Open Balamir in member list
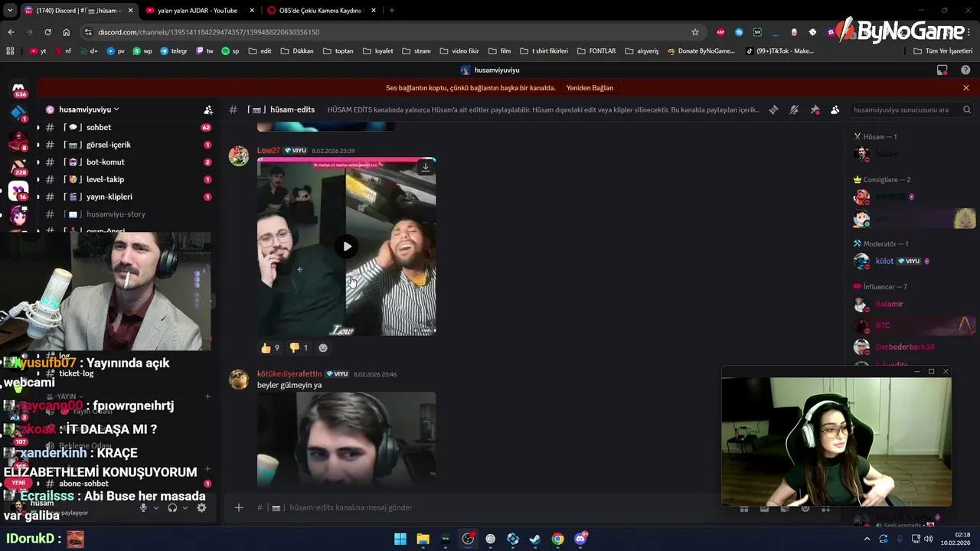 click(911, 304)
